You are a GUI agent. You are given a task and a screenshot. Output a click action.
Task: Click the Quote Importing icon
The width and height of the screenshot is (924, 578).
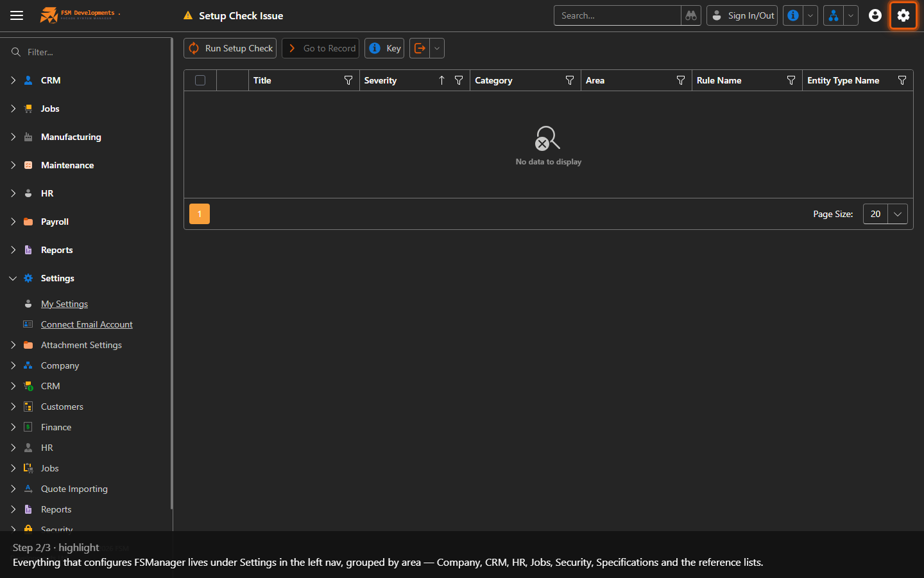(x=28, y=489)
